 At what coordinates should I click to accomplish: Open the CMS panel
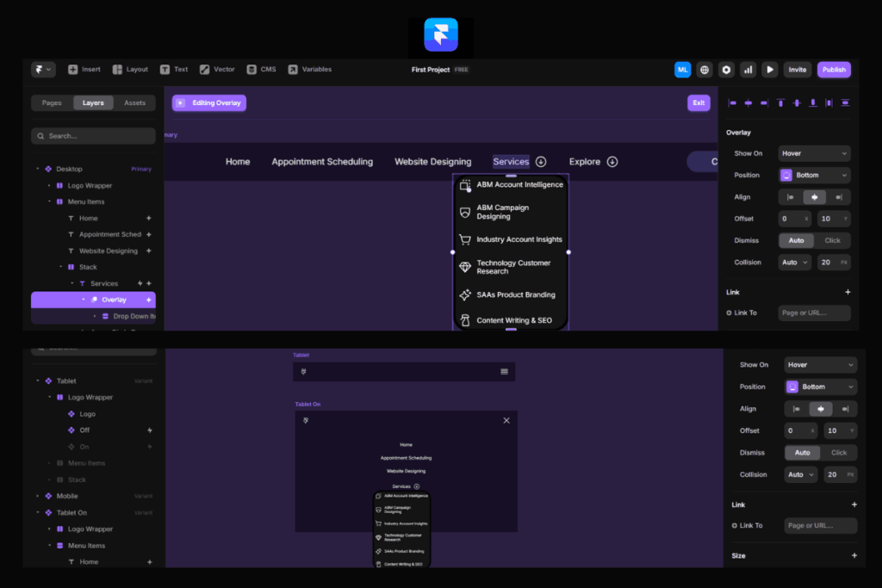click(x=261, y=70)
